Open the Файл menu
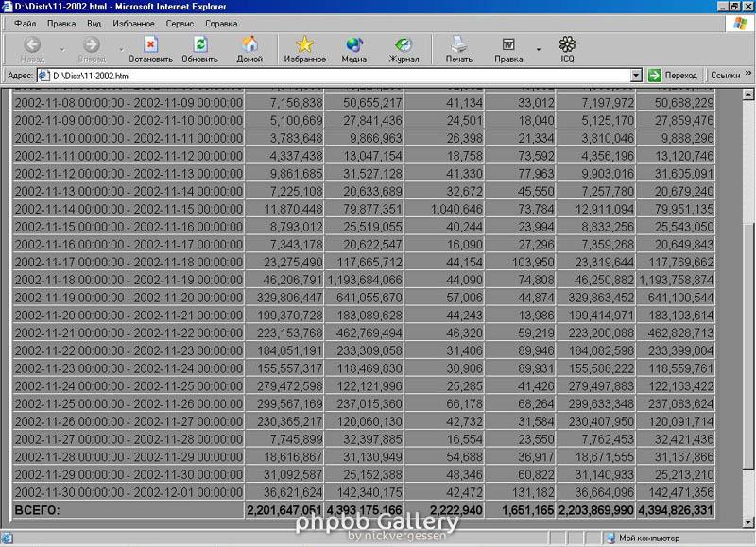Viewport: 756px width, 547px height. (x=26, y=23)
